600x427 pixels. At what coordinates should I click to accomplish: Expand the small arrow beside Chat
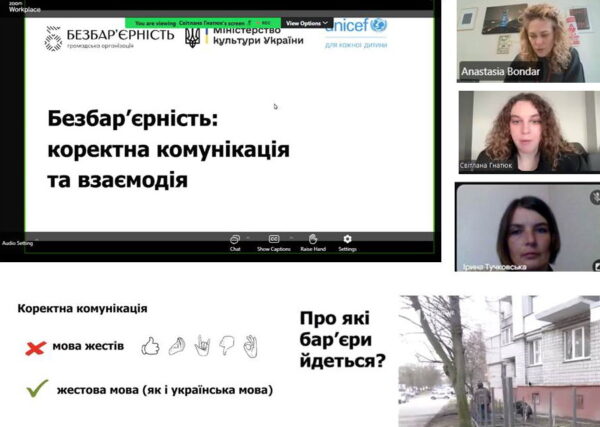248,238
